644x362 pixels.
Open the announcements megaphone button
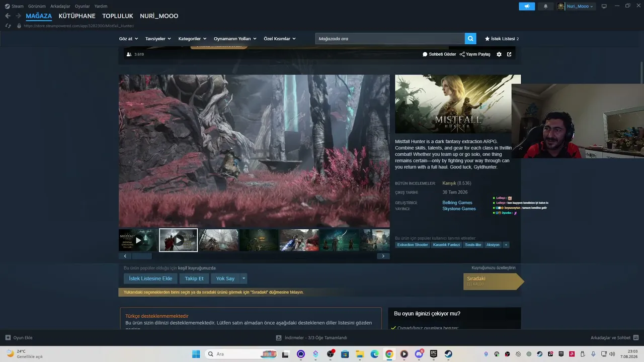[527, 6]
